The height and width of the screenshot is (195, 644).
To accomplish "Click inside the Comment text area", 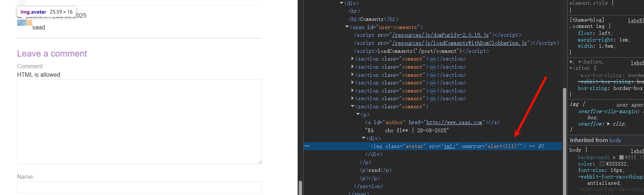I will coord(140,122).
